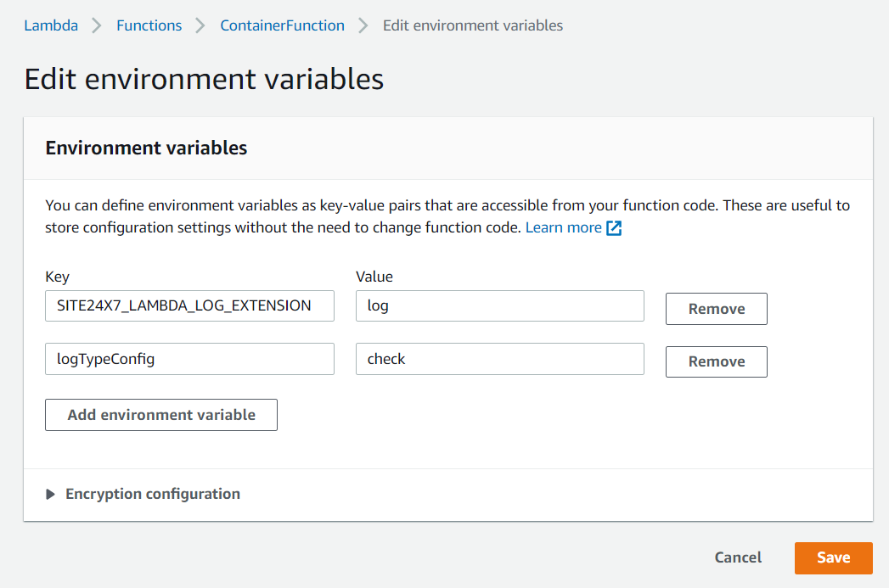Click the Value column label

coord(374,277)
